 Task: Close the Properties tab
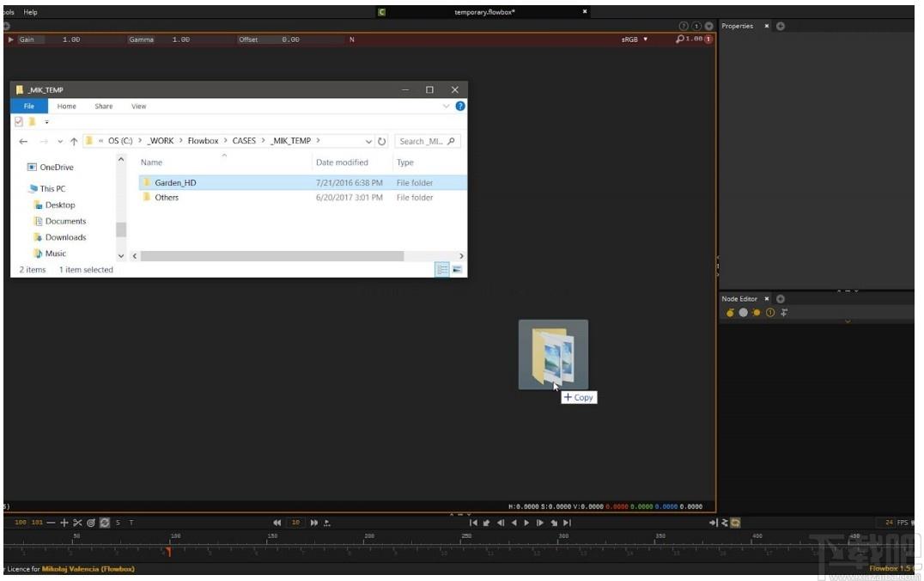point(767,26)
